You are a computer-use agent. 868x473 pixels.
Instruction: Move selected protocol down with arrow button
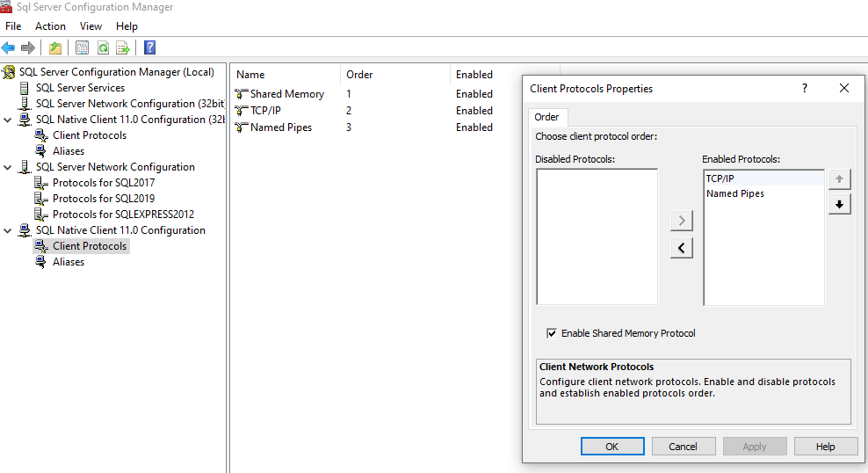pos(839,204)
